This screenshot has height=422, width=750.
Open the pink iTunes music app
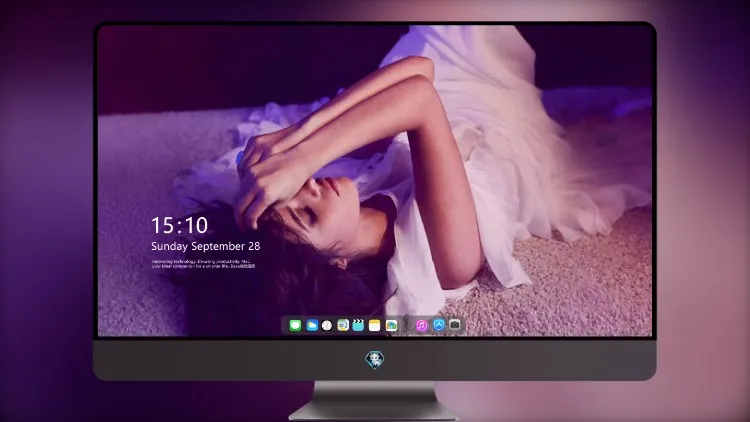tap(421, 325)
